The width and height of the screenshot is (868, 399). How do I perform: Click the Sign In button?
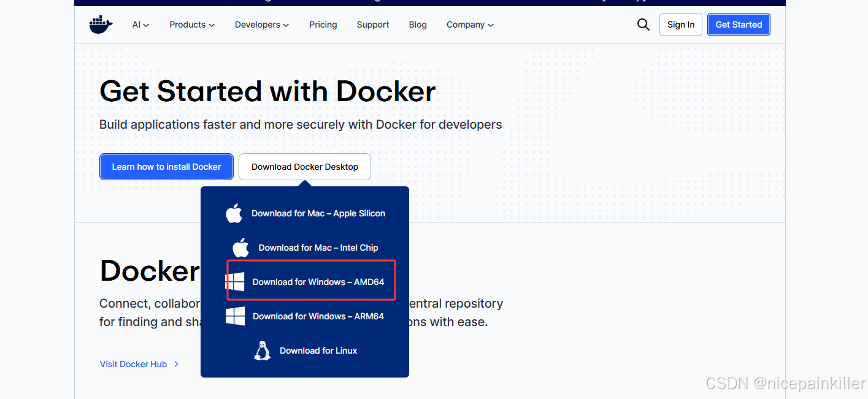(681, 25)
